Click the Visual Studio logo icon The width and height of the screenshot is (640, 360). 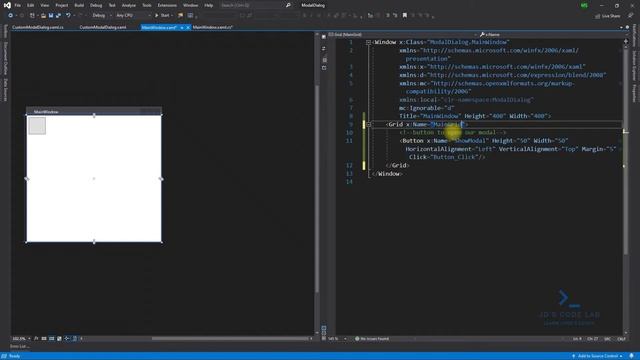[x=7, y=5]
